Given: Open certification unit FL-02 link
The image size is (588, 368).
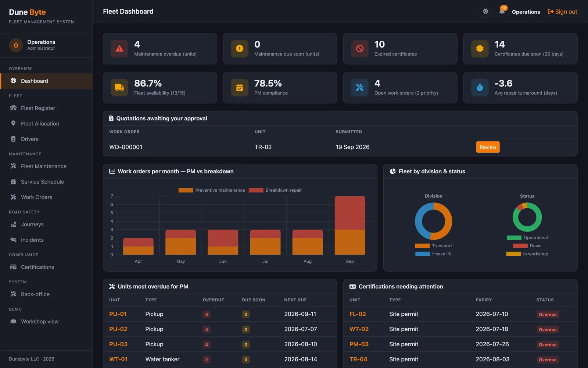Looking at the screenshot, I should tap(358, 314).
